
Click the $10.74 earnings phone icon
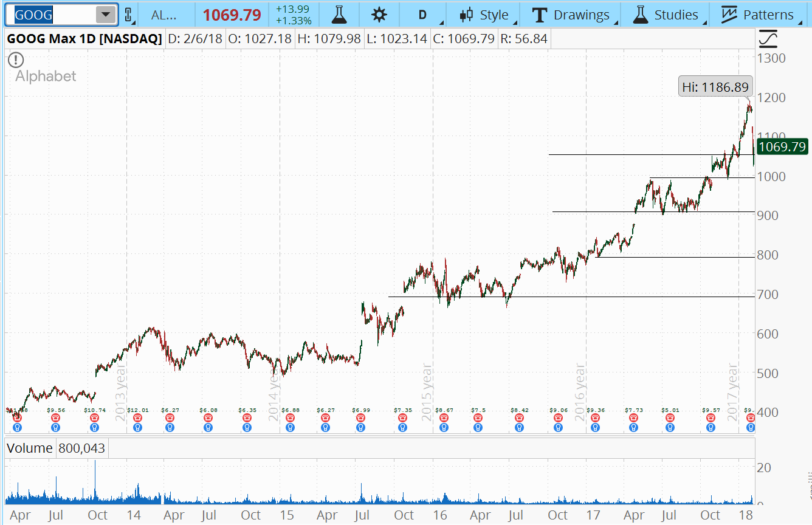coord(94,418)
